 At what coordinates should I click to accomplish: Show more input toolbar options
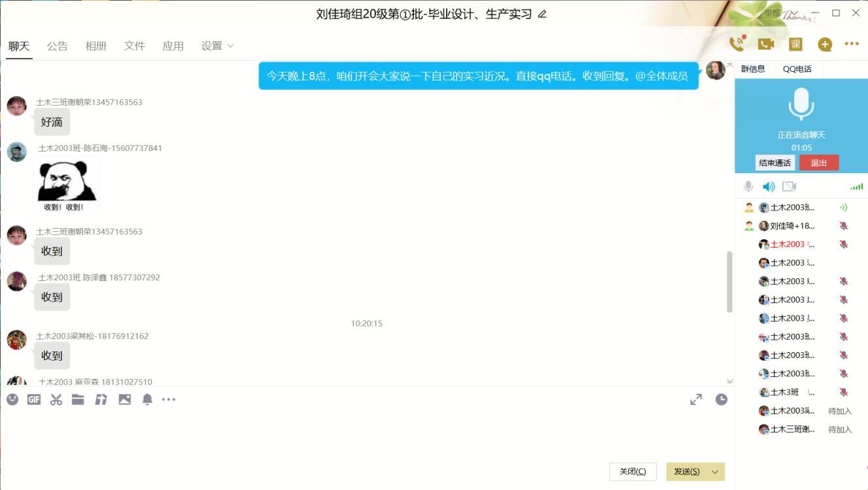[x=169, y=399]
